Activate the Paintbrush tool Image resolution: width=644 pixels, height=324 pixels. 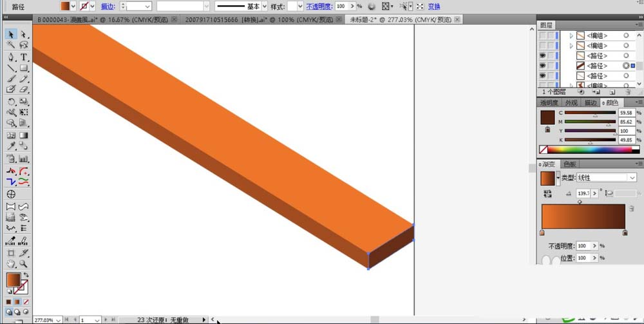pos(11,79)
